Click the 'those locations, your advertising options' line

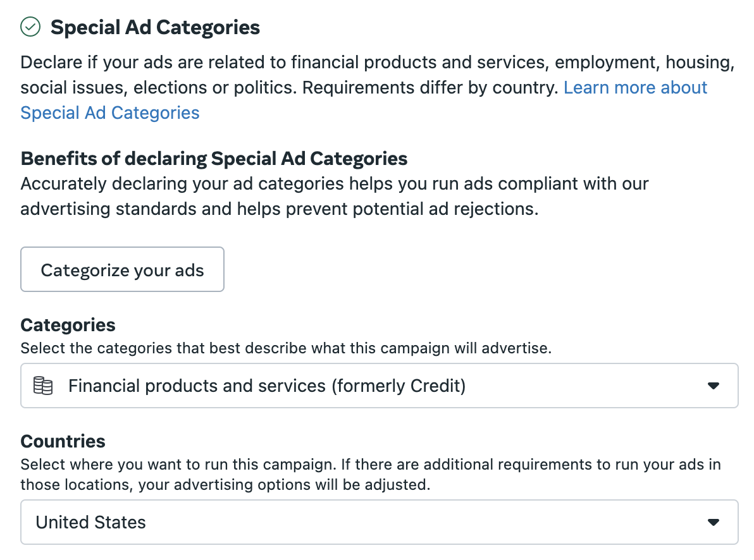point(225,485)
